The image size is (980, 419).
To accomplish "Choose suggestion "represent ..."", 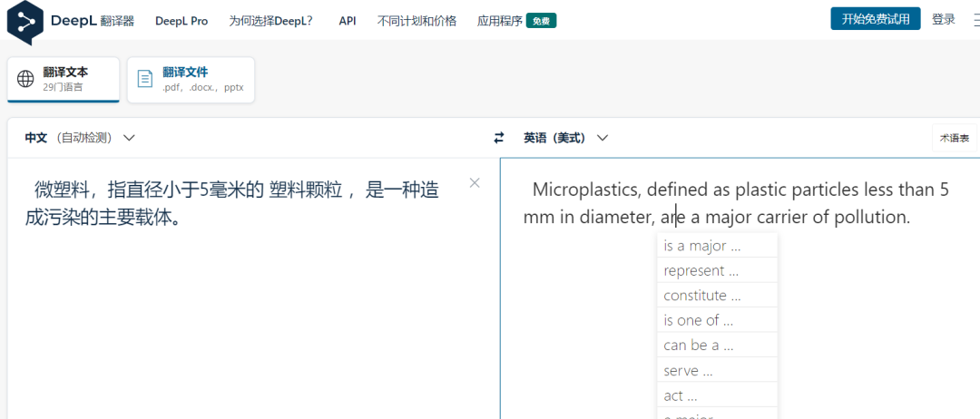I will pos(717,270).
